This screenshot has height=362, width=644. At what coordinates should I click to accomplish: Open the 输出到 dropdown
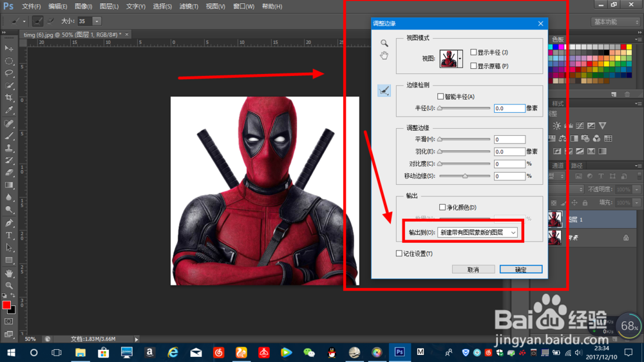(477, 233)
